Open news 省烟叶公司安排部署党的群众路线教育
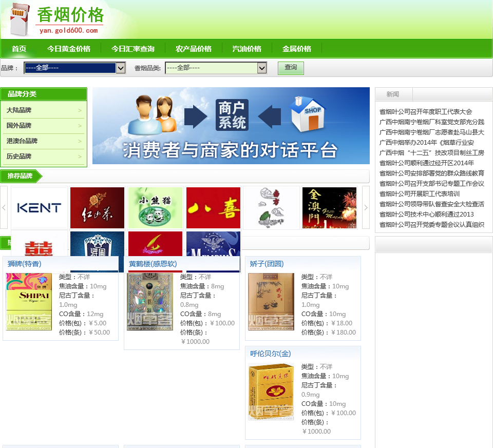 [x=432, y=173]
